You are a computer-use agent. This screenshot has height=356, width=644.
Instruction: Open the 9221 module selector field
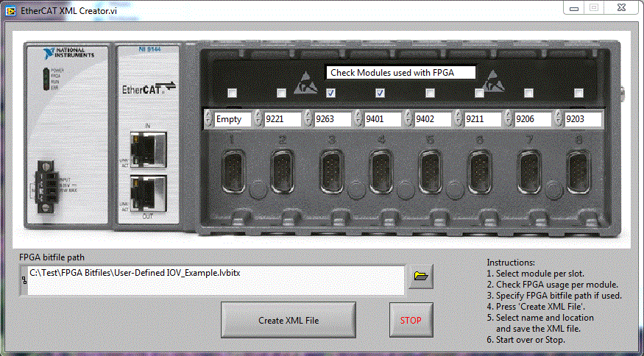[x=283, y=119]
